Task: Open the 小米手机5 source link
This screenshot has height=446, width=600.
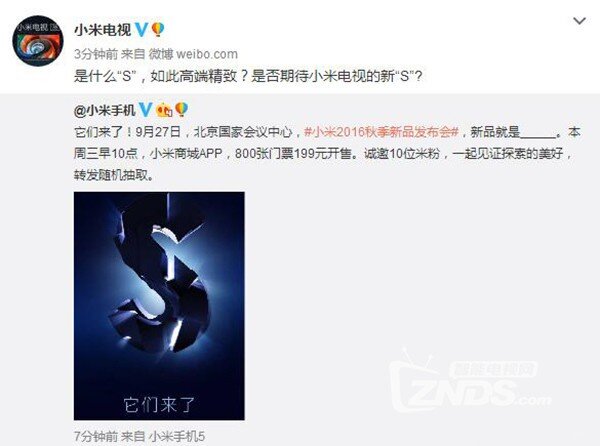Action: 177,436
